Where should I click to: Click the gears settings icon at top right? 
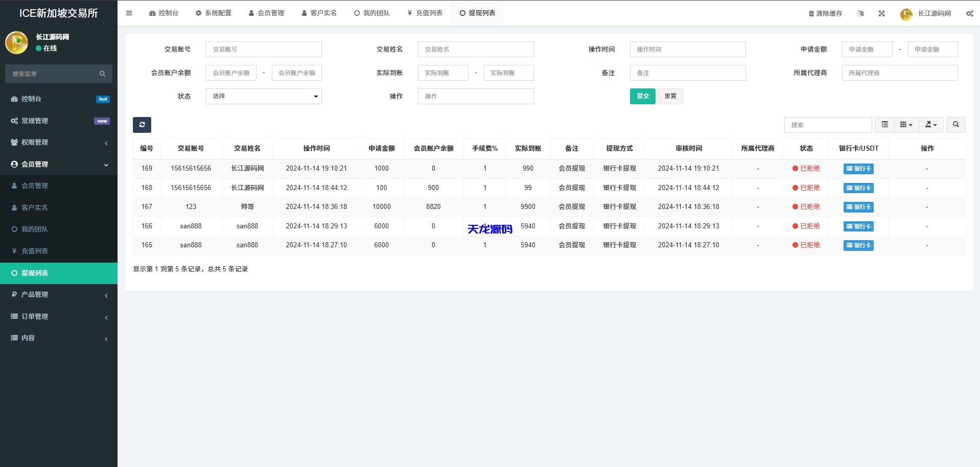click(x=969, y=13)
